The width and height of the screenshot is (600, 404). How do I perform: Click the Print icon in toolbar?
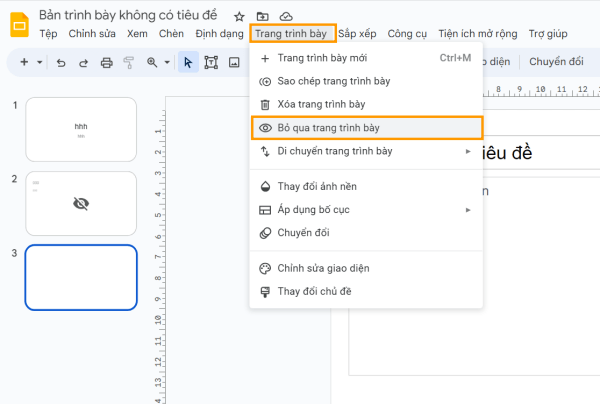point(106,62)
